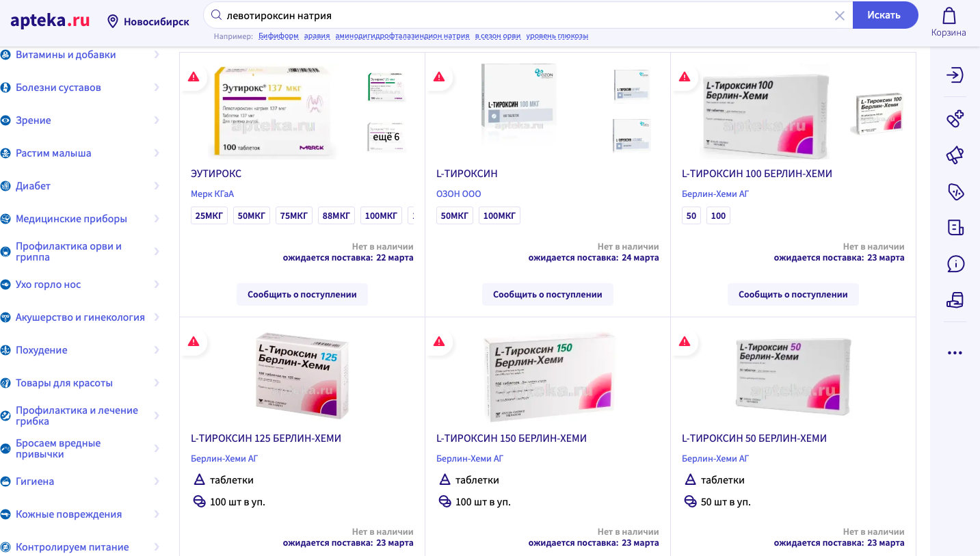Choose 100МКГ dosage for L-Тироксин ОЗОН

[499, 216]
